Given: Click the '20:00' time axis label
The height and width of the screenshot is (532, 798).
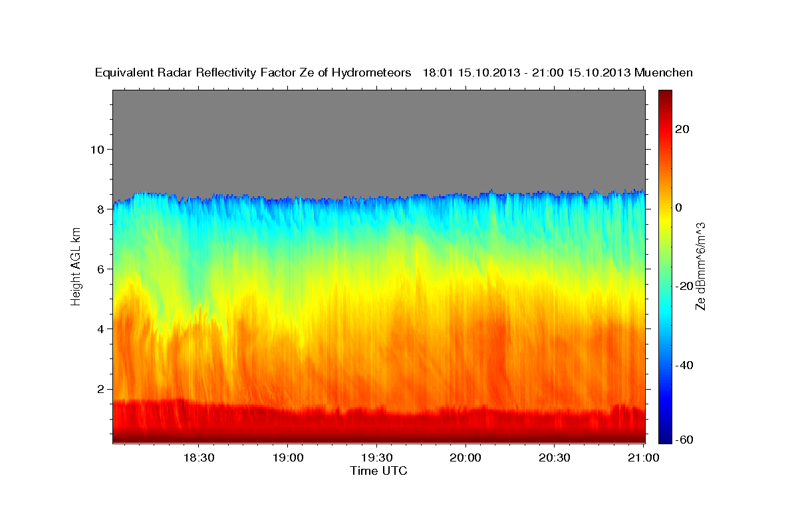Looking at the screenshot, I should pyautogui.click(x=465, y=458).
